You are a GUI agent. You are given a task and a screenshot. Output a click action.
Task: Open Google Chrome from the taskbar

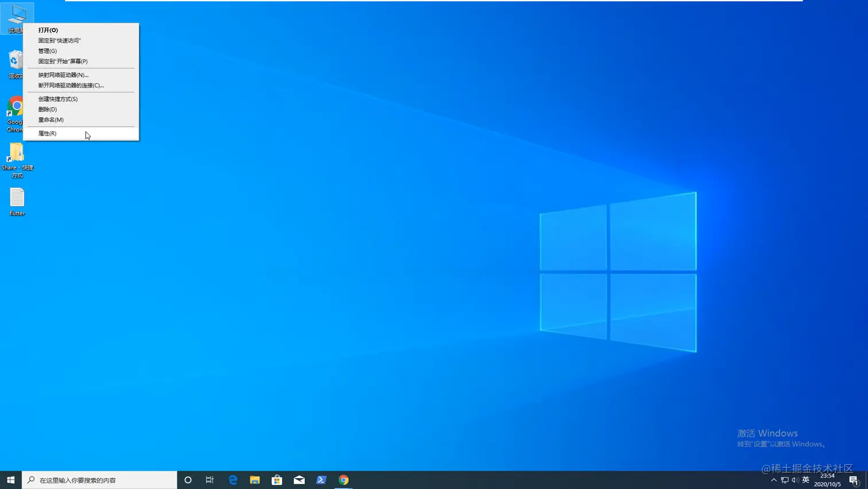pyautogui.click(x=343, y=480)
